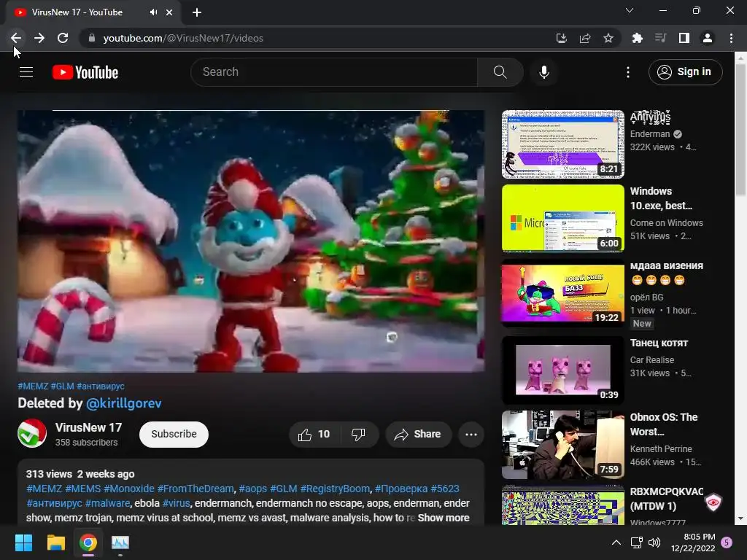Open the VirusNew 17 channel avatar

[x=32, y=433]
